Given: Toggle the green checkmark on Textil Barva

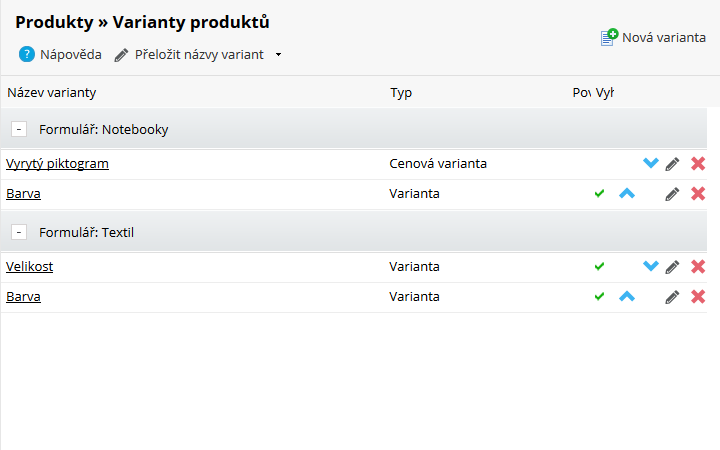Looking at the screenshot, I should [599, 297].
